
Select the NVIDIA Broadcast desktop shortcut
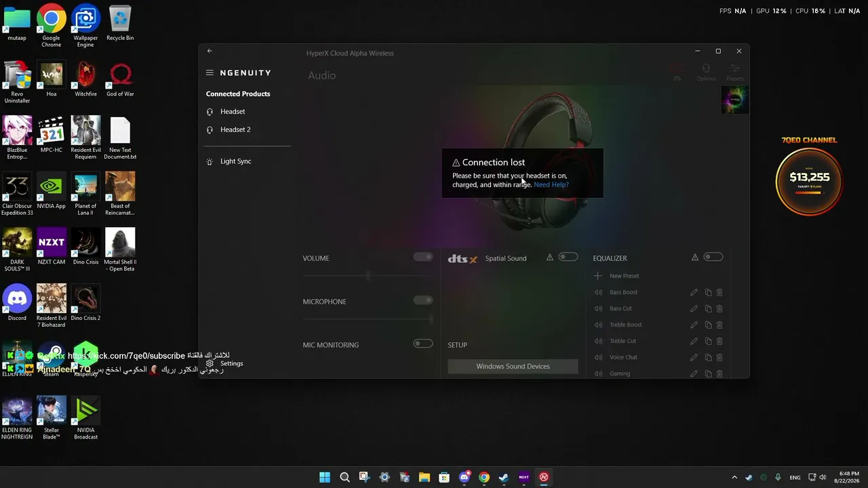click(x=85, y=418)
